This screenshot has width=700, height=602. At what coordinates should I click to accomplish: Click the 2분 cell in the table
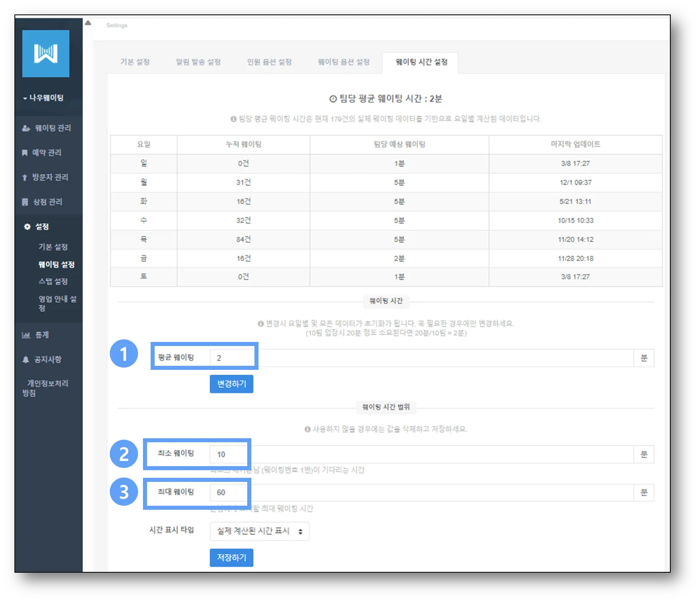click(399, 259)
